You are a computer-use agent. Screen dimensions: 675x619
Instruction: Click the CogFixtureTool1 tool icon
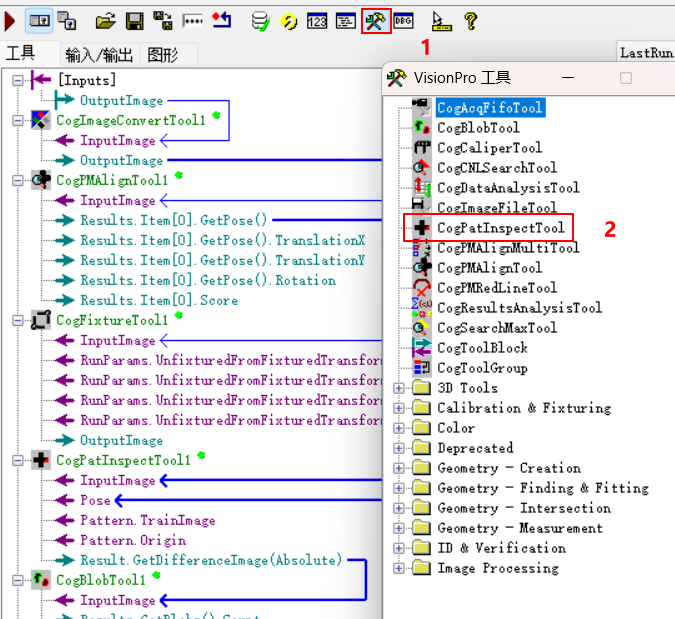40,320
